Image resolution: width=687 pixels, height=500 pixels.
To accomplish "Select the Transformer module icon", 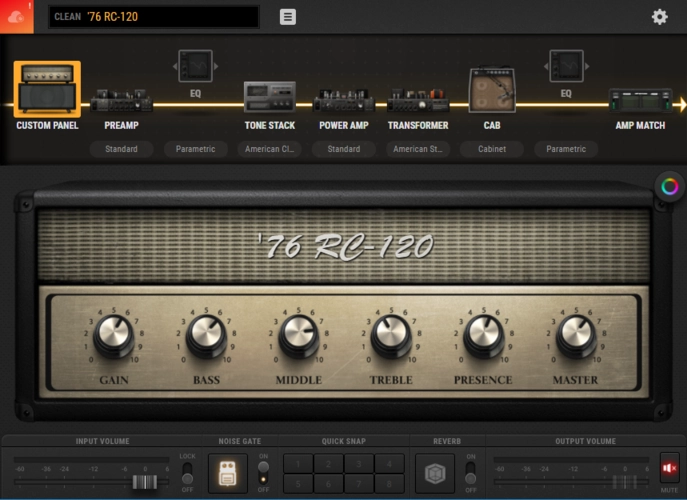I will point(418,100).
